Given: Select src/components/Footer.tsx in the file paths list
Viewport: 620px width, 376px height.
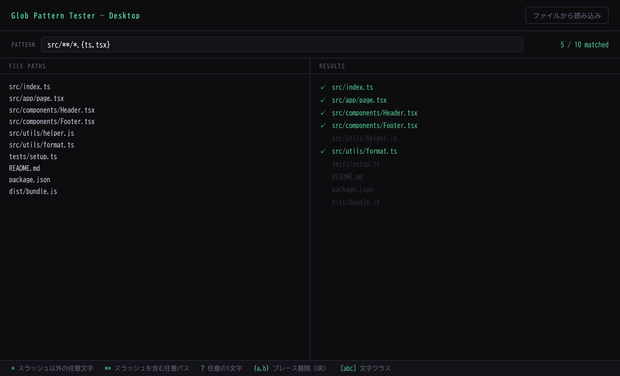Looking at the screenshot, I should [52, 121].
